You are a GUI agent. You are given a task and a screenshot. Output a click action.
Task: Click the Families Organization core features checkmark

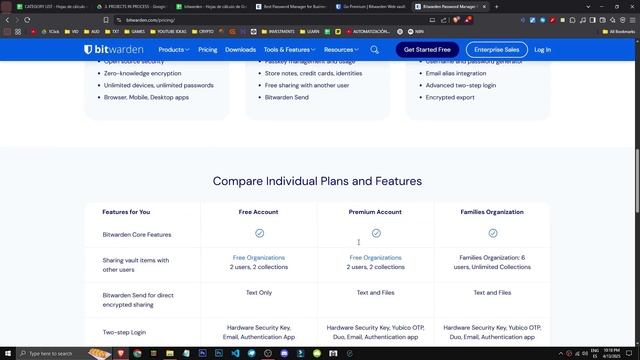pyautogui.click(x=493, y=233)
